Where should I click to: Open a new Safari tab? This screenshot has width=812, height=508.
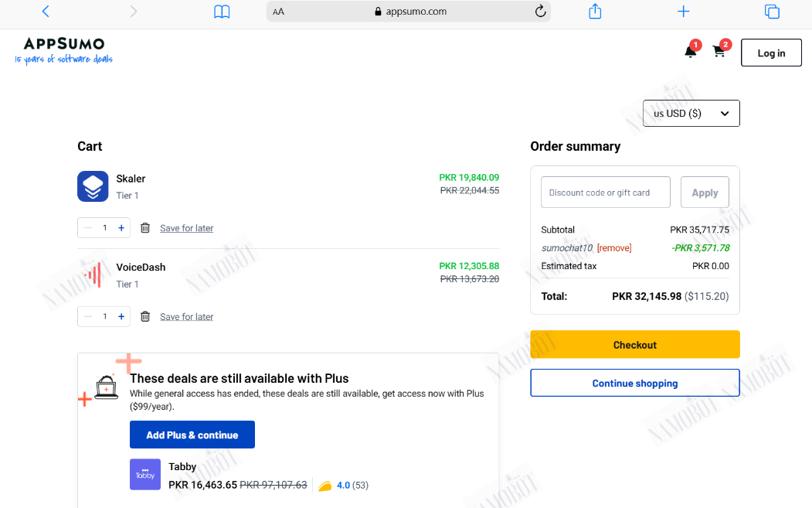(x=683, y=12)
